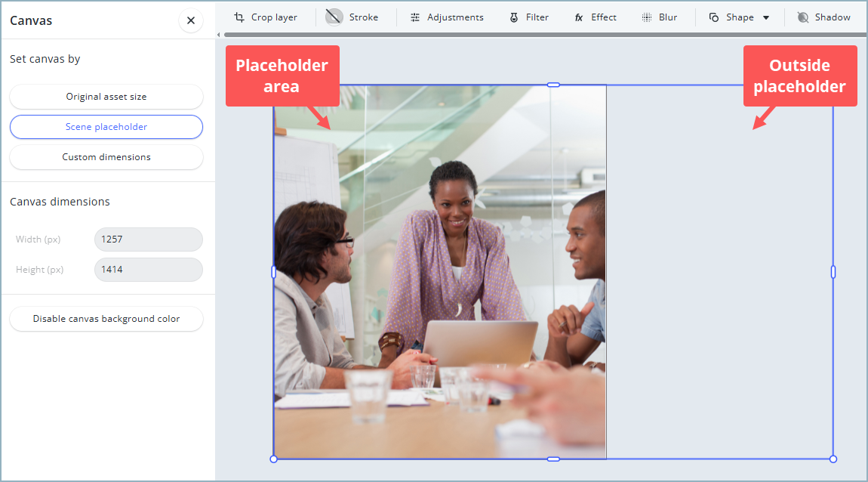Select the Crop layer tool
The width and height of the screenshot is (868, 482).
point(266,17)
